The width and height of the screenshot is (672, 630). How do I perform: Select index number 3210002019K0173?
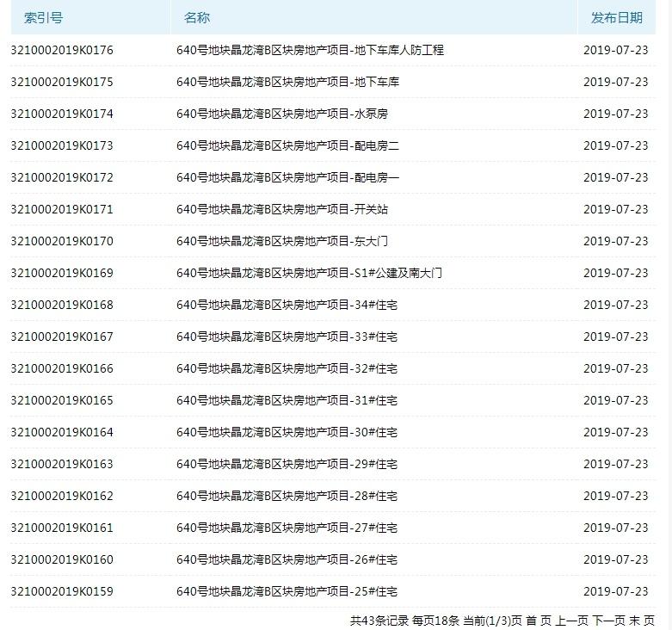(62, 145)
